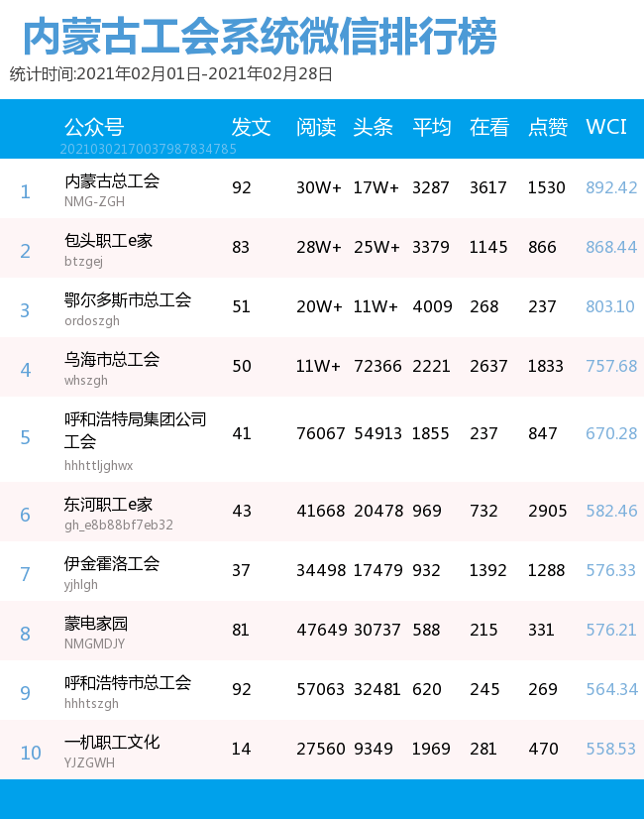The image size is (644, 819).
Task: Click the headline reads value 25W+
Action: [x=376, y=247]
